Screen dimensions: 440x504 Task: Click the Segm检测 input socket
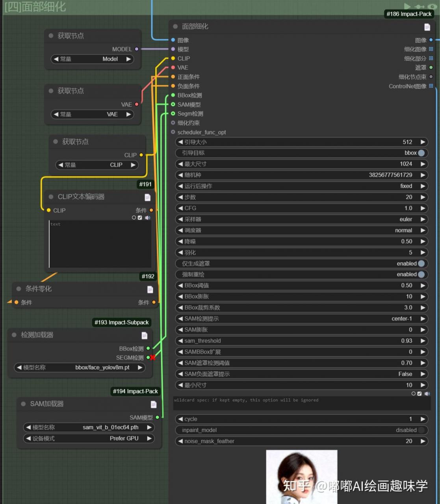click(x=173, y=113)
